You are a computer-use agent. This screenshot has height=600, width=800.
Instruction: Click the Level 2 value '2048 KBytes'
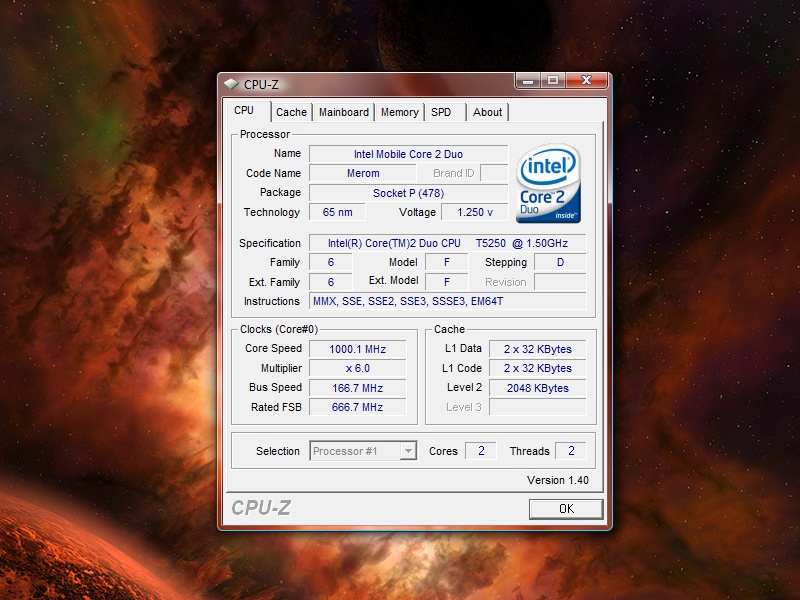tap(537, 388)
